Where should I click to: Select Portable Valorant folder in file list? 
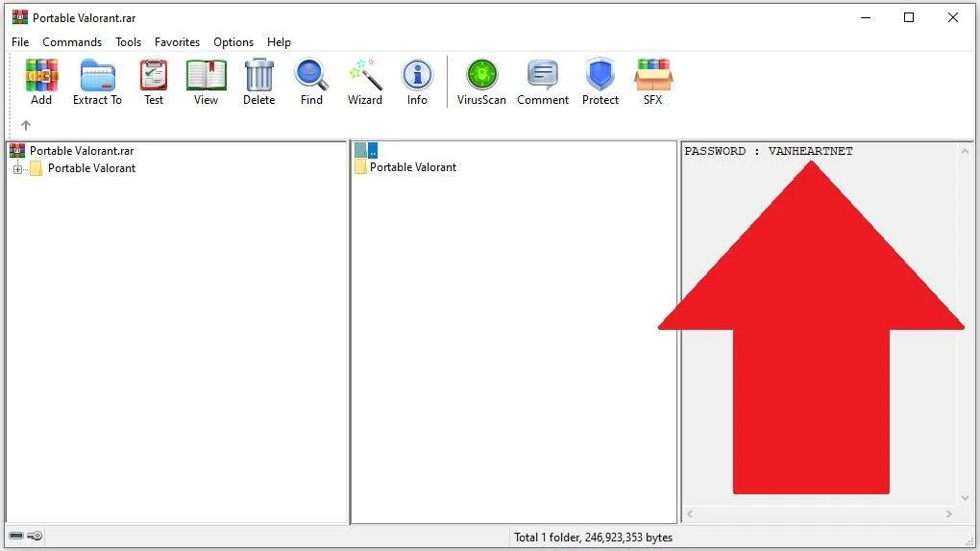pos(413,167)
